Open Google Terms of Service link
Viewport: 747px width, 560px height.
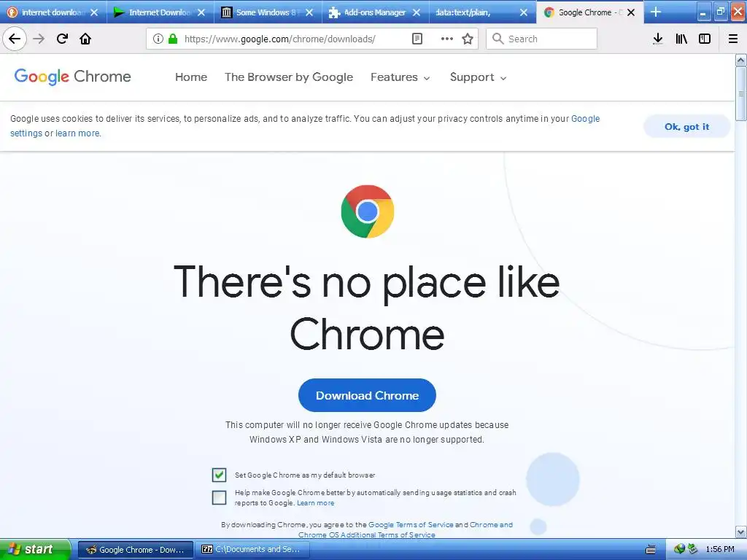coord(411,525)
